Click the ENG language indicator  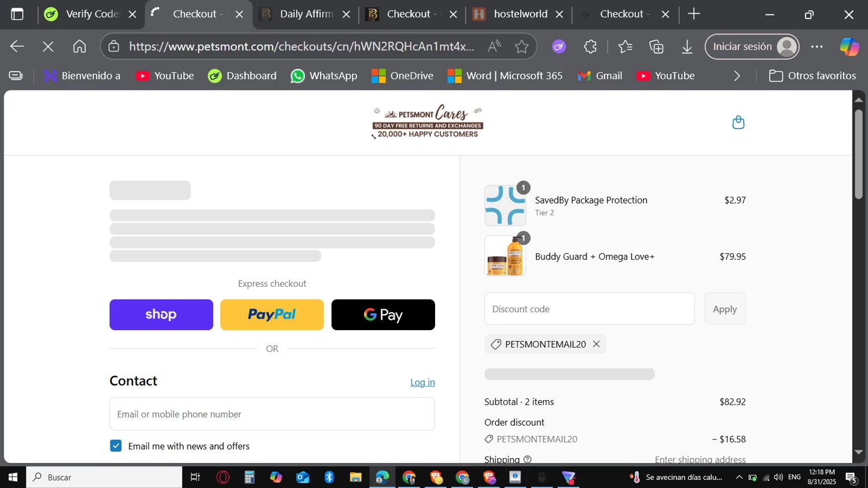pos(795,477)
